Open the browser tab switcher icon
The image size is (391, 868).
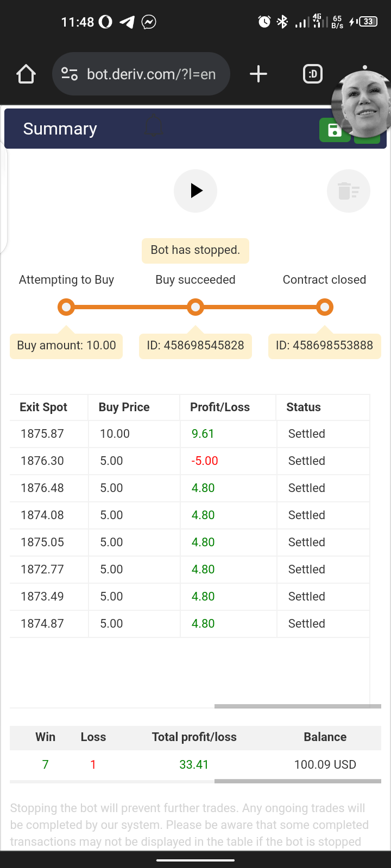click(312, 74)
